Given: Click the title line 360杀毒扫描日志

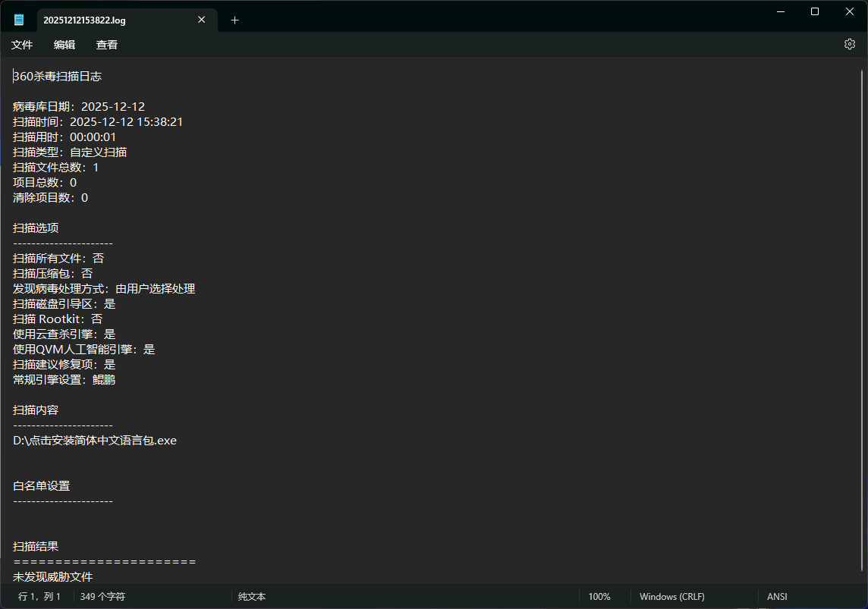Looking at the screenshot, I should coord(58,77).
